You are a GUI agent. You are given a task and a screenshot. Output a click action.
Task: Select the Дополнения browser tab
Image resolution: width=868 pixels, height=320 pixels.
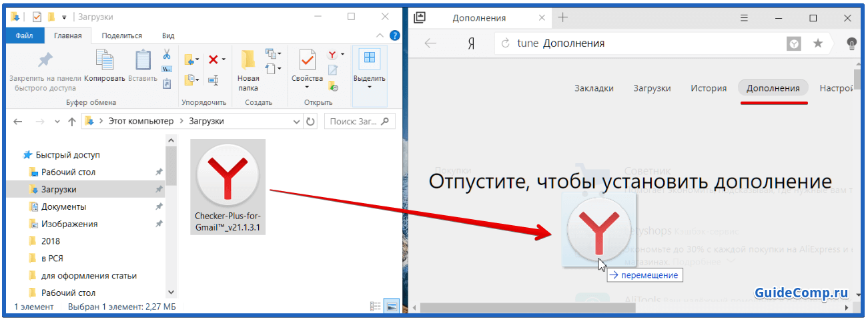pos(479,18)
